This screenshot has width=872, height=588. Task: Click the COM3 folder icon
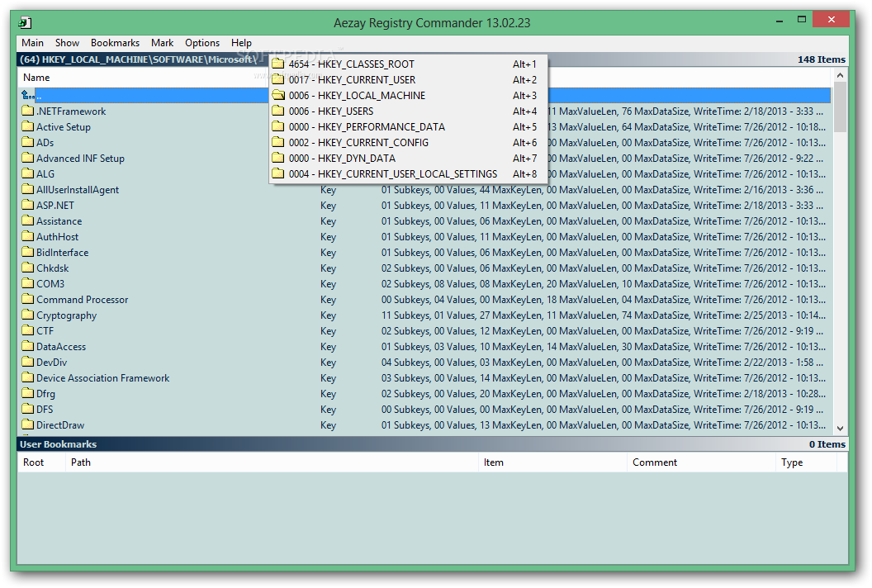click(28, 283)
